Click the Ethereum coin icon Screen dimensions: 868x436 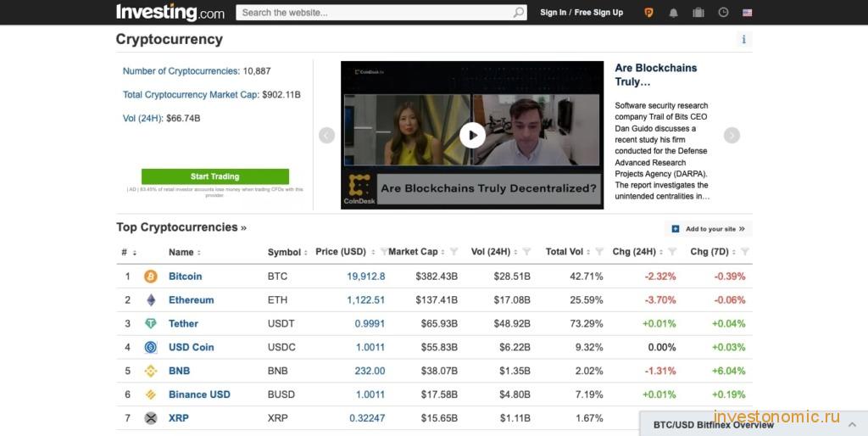tap(151, 299)
